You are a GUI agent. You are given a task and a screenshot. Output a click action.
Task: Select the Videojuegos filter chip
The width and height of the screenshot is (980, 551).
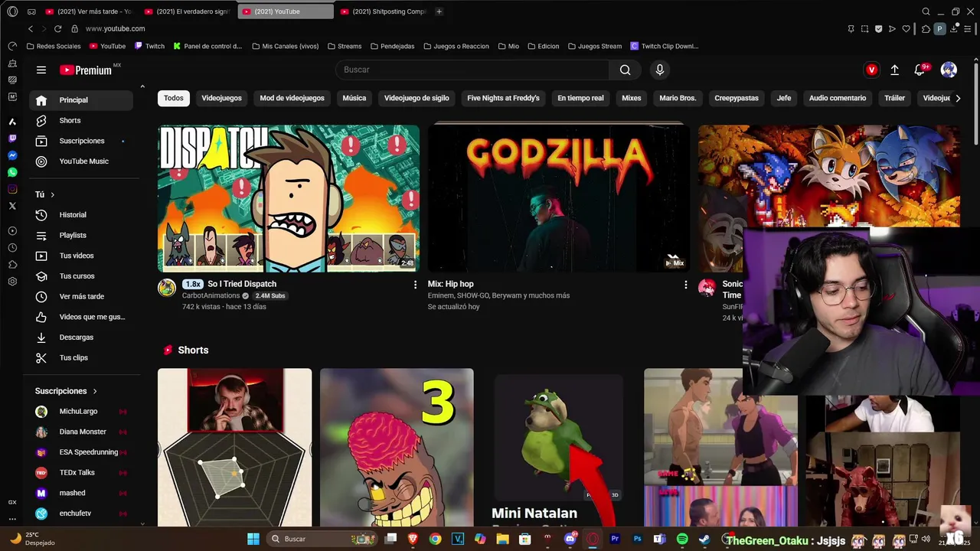[x=221, y=98]
